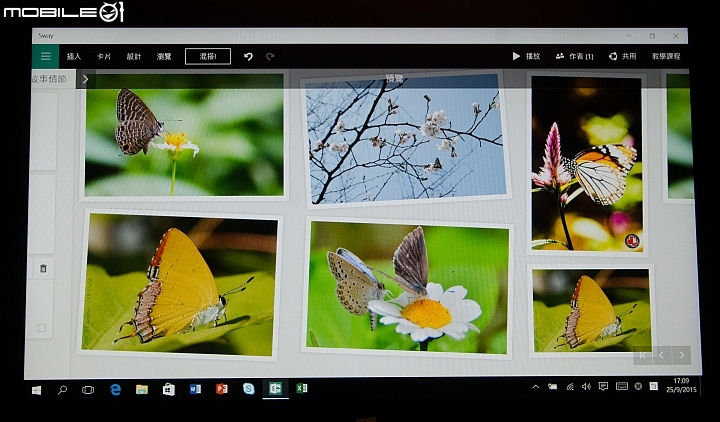Go to previous page with left arrow
720x422 pixels.
662,355
